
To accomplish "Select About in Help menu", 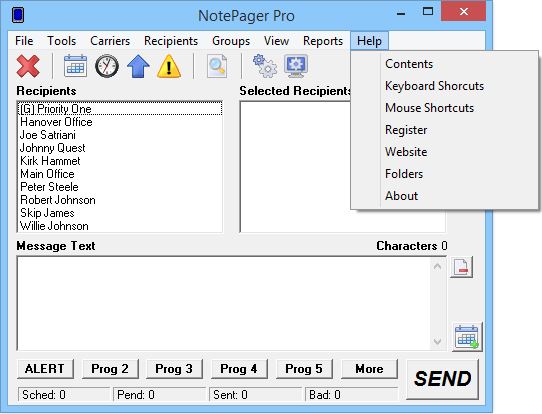I will coord(445,196).
